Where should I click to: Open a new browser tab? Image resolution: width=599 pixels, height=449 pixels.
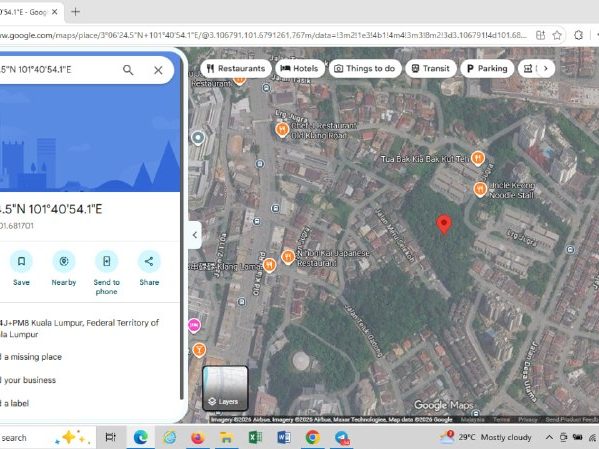[76, 12]
